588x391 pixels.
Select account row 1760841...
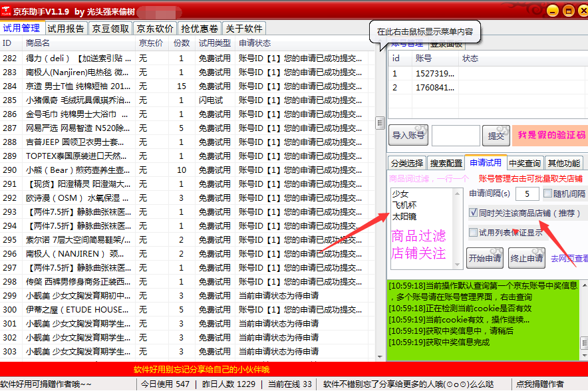tap(488, 88)
